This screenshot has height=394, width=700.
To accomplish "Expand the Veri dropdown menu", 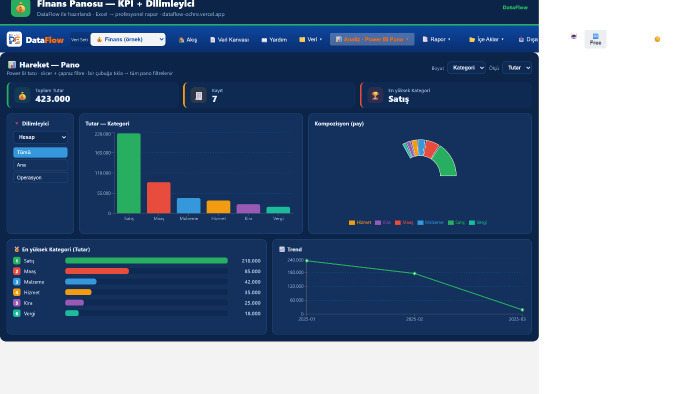I will [311, 39].
